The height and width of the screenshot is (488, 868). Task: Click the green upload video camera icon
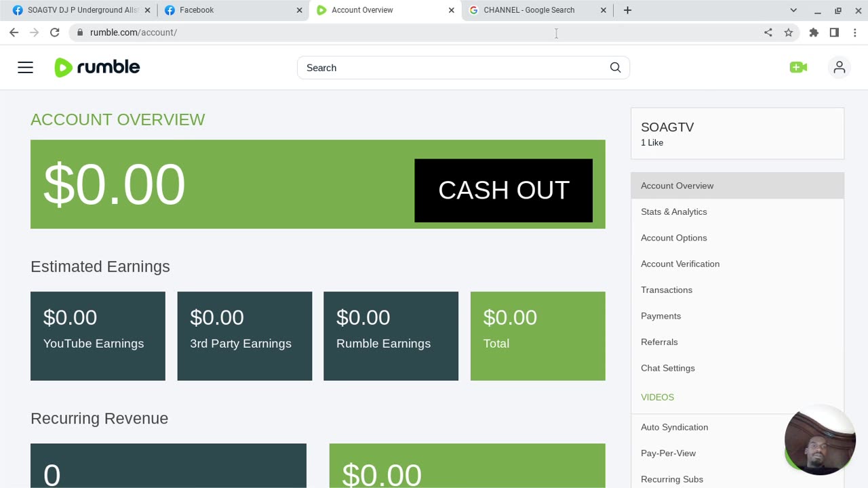pos(798,67)
